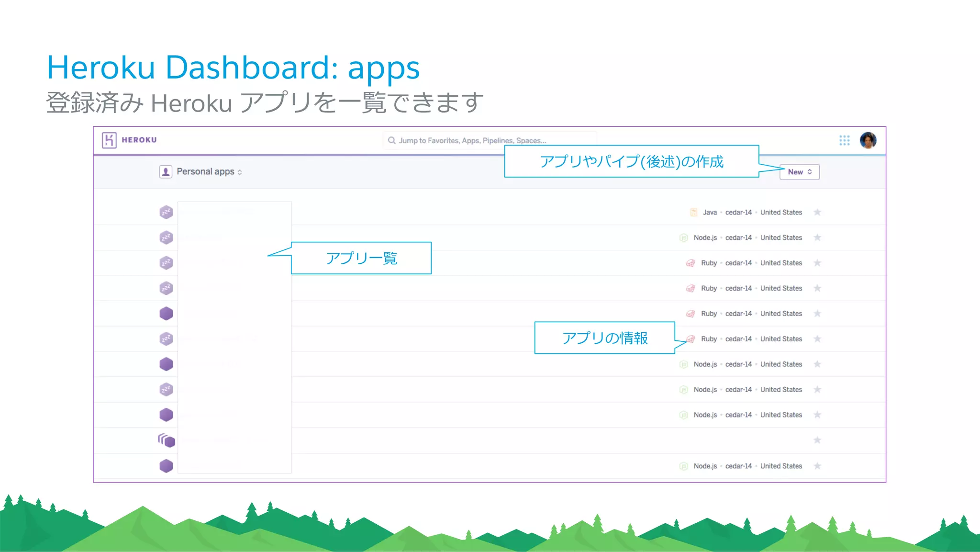Click the magnifier icon in search bar
Viewport: 980px width, 552px height.
[391, 140]
